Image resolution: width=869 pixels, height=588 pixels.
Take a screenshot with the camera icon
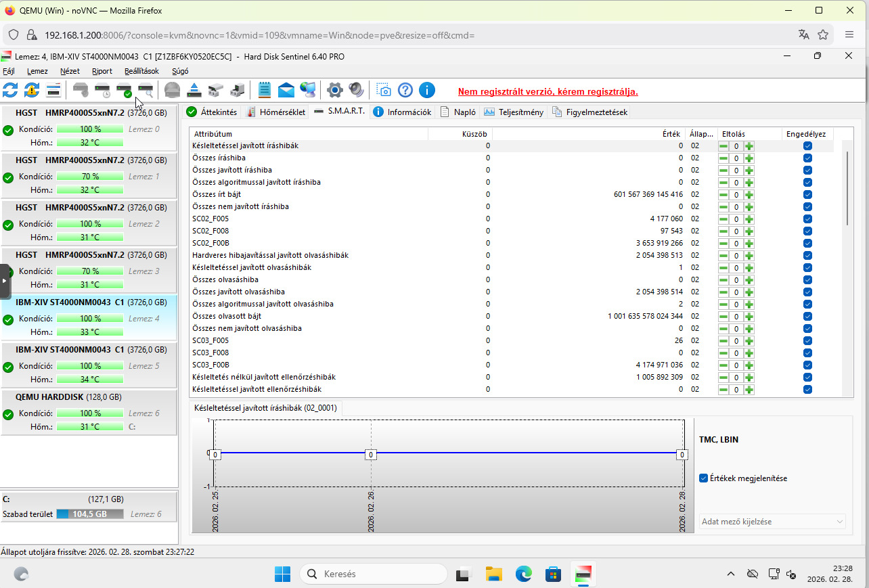click(384, 90)
